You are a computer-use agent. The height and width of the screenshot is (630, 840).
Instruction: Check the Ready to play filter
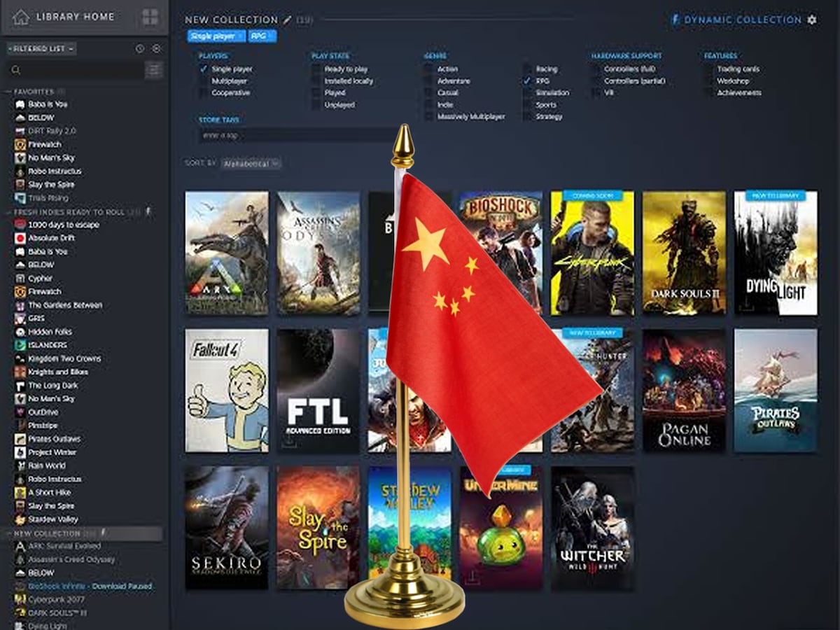[x=316, y=69]
